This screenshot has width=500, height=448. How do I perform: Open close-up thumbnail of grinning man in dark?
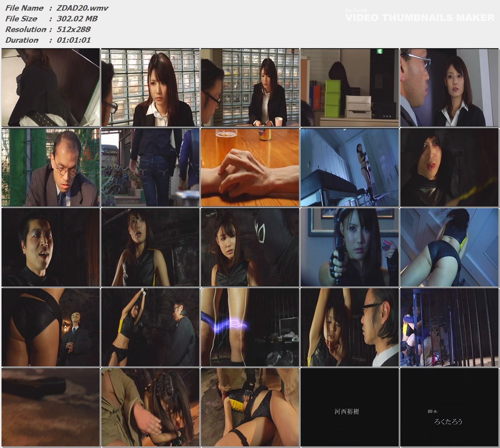click(51, 247)
